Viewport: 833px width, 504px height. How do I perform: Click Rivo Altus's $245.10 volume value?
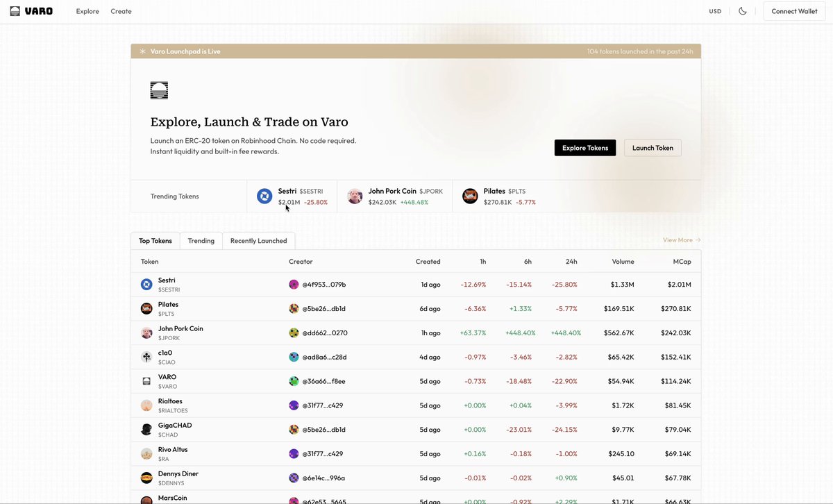pyautogui.click(x=620, y=454)
